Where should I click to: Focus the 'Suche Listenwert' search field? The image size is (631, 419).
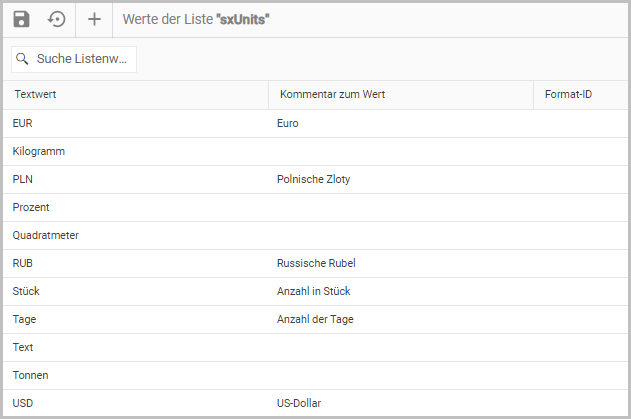click(x=81, y=59)
